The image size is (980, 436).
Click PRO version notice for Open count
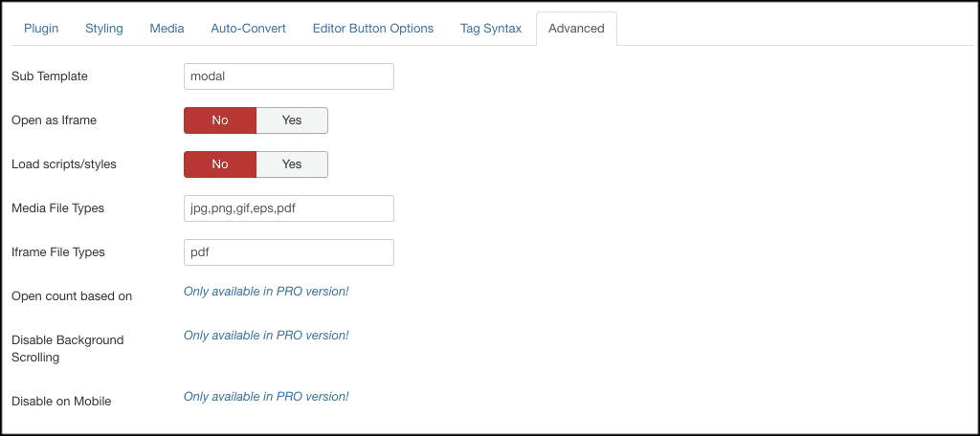(266, 291)
